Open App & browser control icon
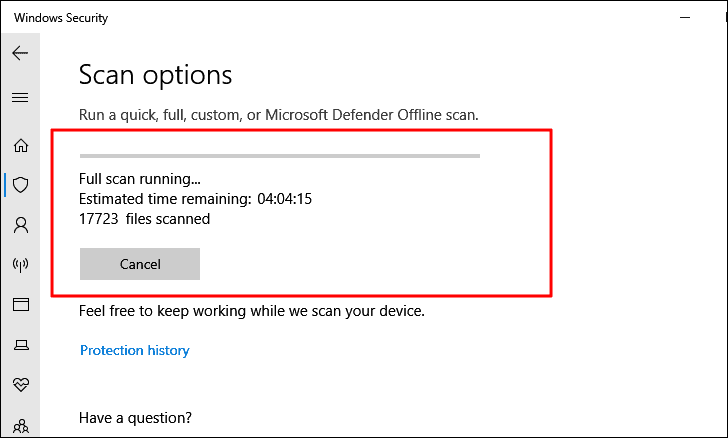This screenshot has height=438, width=728. [x=20, y=305]
